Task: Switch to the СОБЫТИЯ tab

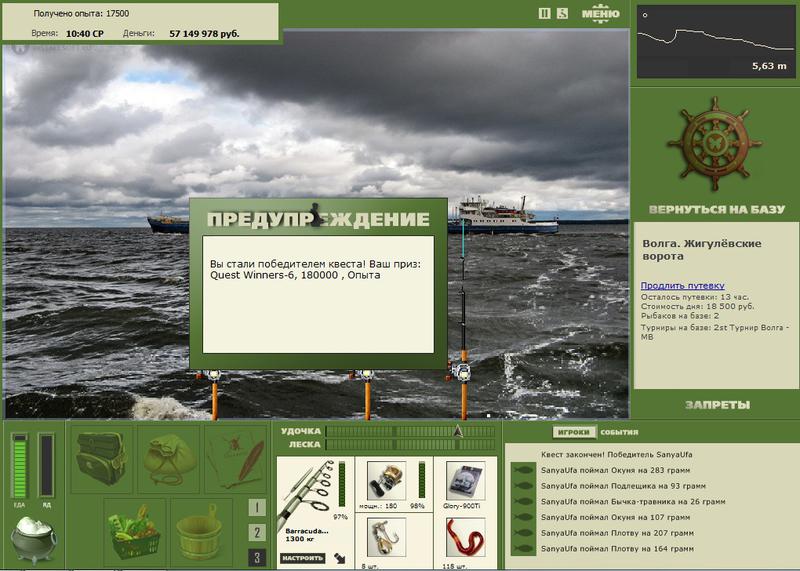Action: 619,432
